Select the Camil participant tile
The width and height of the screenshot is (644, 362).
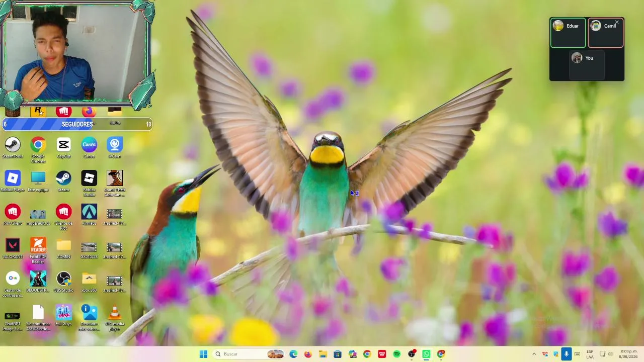(x=606, y=33)
